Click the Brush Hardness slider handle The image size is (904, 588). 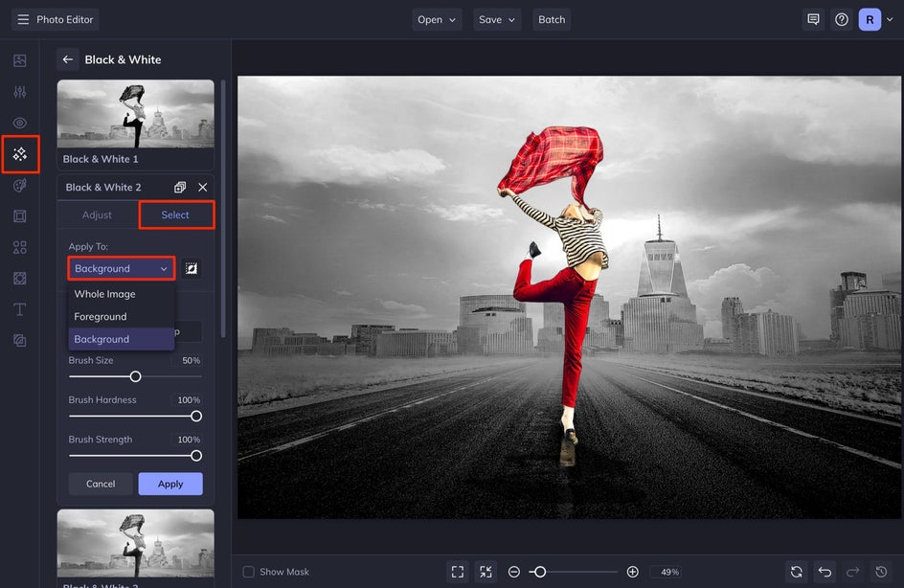(x=196, y=417)
